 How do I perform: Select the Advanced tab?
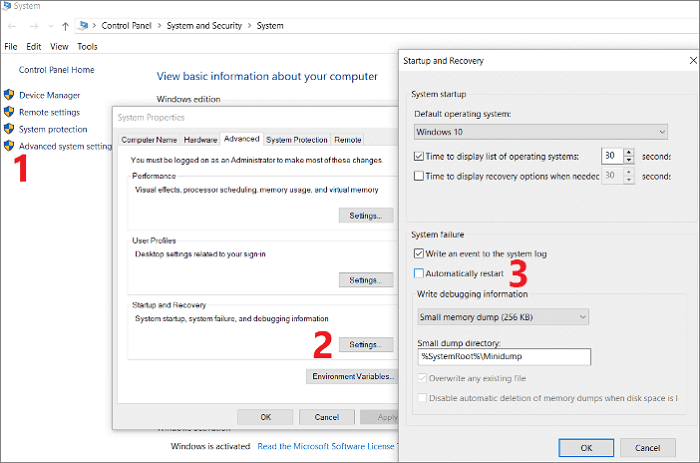coord(242,139)
